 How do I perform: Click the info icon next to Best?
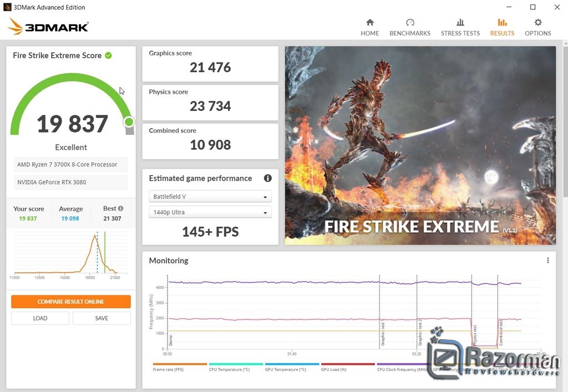tap(120, 208)
